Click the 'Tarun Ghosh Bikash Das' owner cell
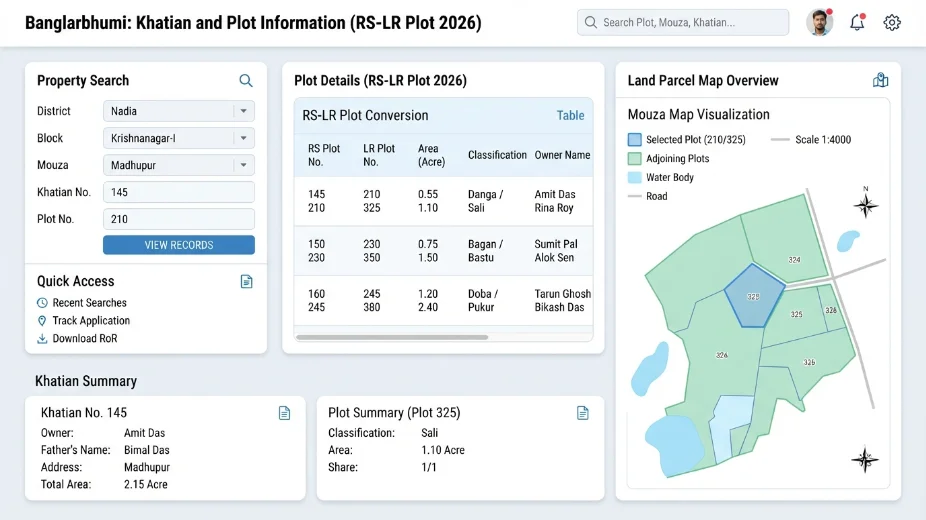 tap(563, 300)
